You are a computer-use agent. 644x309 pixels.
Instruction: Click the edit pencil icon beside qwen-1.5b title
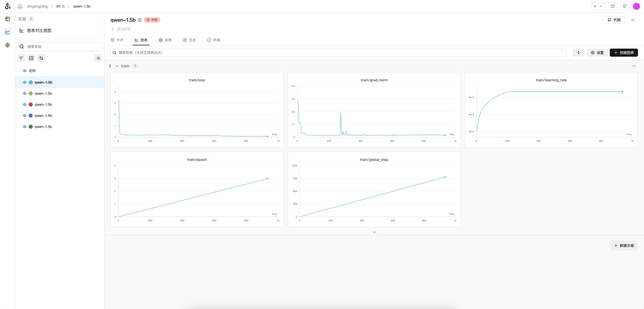coord(140,20)
